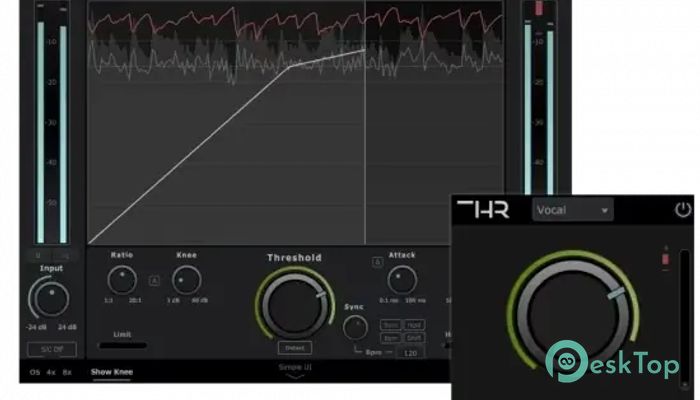Click the Knee knob
The width and height of the screenshot is (700, 400).
point(186,279)
